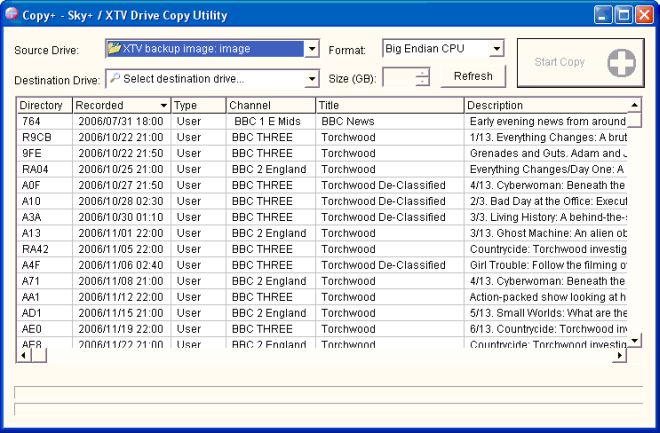The height and width of the screenshot is (433, 660).
Task: Click the Size (GB) input field
Action: (399, 77)
